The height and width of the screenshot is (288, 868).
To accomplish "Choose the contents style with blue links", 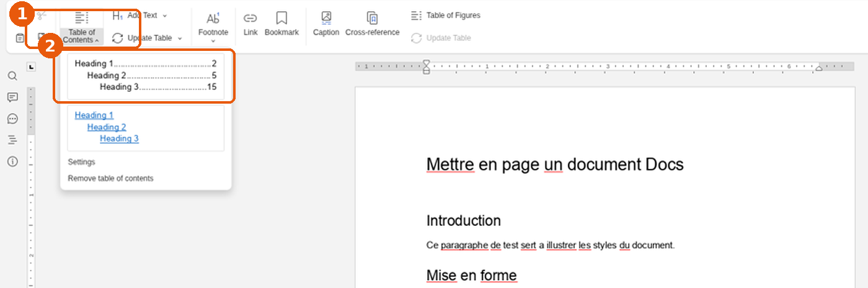I will (x=146, y=127).
